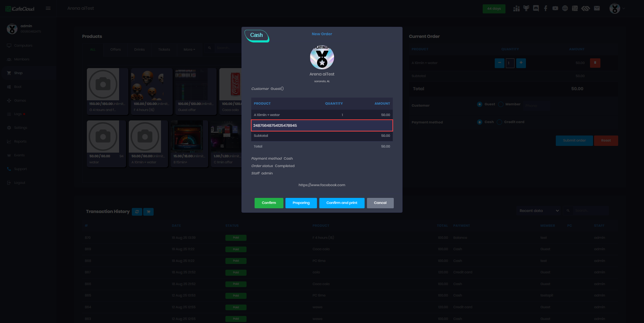The image size is (644, 323).
Task: Click the red Reset button
Action: click(606, 141)
